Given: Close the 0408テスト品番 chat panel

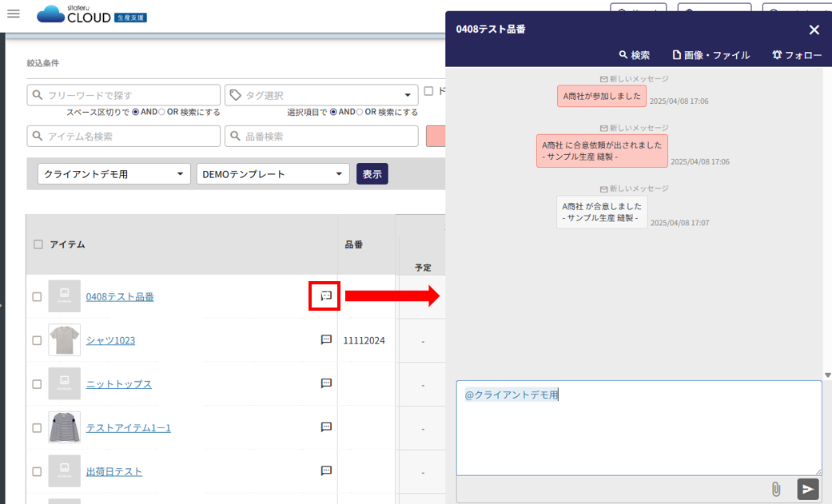Looking at the screenshot, I should (814, 30).
